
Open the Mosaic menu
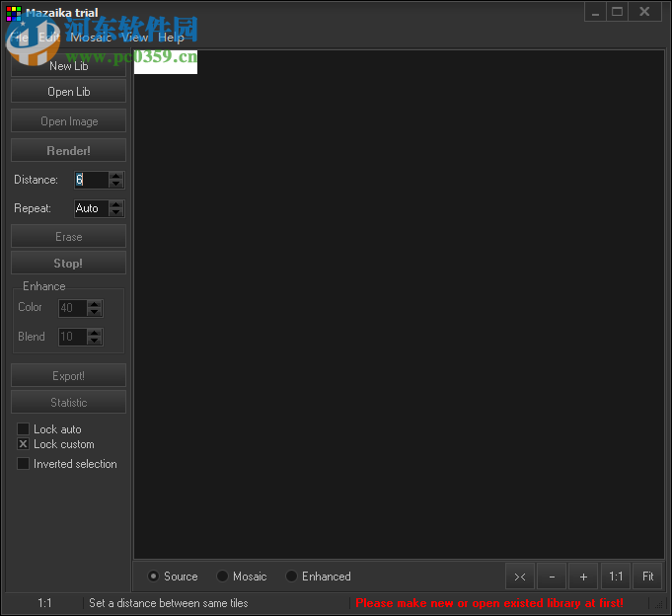91,38
